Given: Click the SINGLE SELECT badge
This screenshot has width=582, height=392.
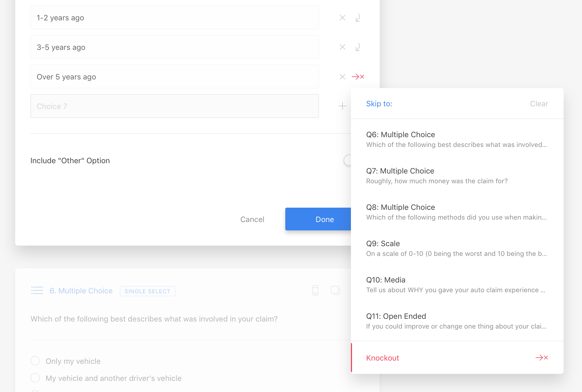Looking at the screenshot, I should [x=148, y=291].
